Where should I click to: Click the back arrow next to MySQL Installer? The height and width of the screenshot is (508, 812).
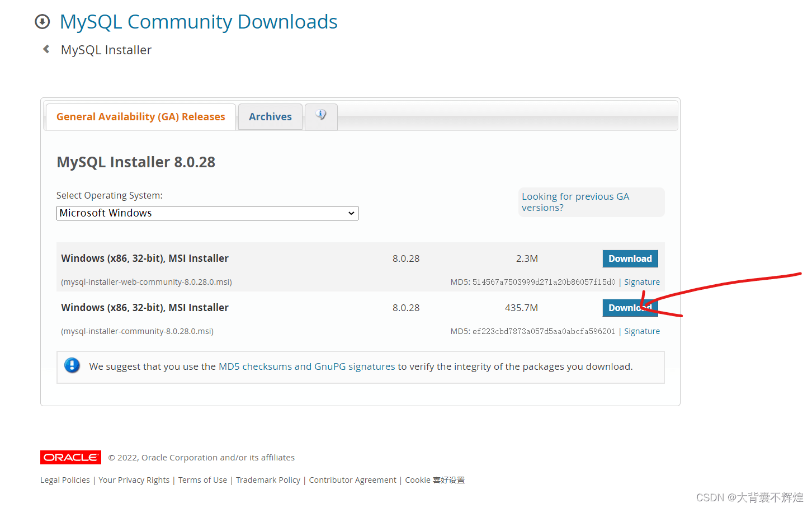(x=46, y=49)
